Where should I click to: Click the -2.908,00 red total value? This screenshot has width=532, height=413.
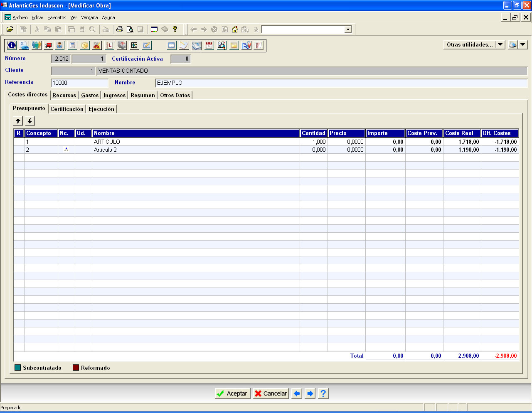coord(506,356)
